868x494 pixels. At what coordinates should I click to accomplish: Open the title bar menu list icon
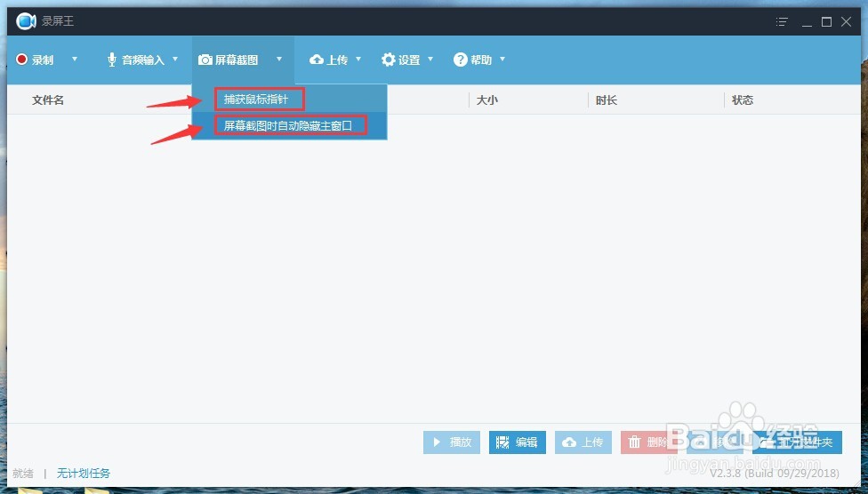click(783, 22)
